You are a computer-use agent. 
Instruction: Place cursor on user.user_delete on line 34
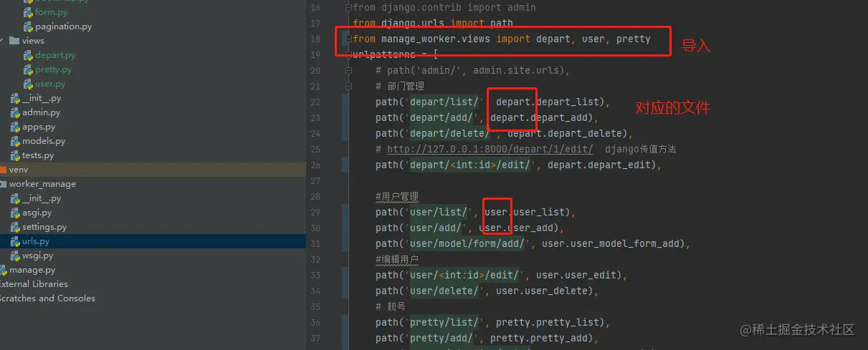click(x=542, y=291)
